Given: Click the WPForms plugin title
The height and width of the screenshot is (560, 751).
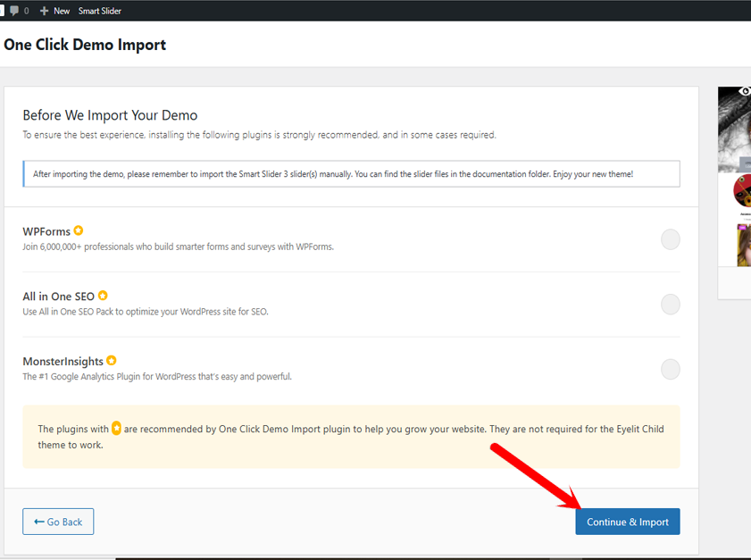Looking at the screenshot, I should point(46,231).
